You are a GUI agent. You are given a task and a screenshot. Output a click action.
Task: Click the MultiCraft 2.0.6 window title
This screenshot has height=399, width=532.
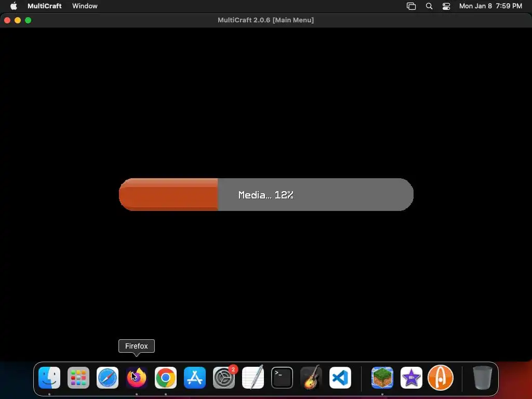[x=265, y=20]
